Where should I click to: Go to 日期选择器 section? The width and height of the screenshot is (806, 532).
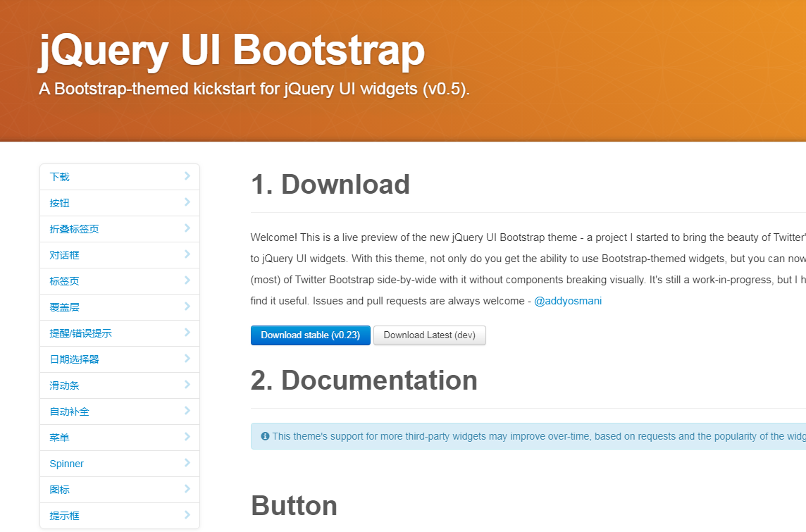point(119,359)
